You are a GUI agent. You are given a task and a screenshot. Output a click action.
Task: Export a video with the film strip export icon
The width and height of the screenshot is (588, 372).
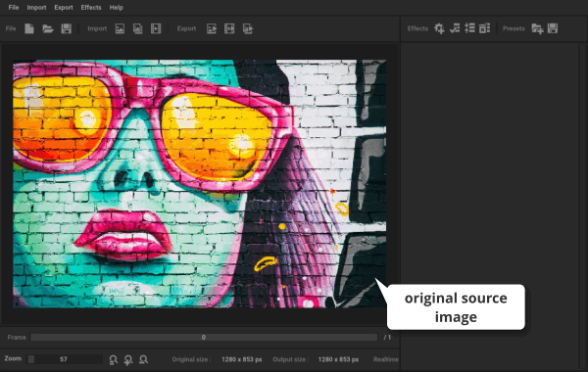click(229, 28)
